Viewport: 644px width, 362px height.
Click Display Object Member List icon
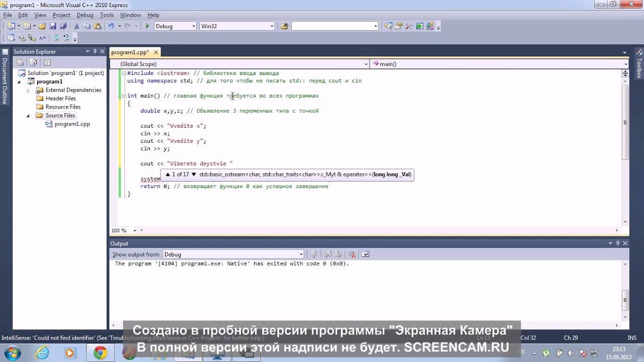pos(11,38)
